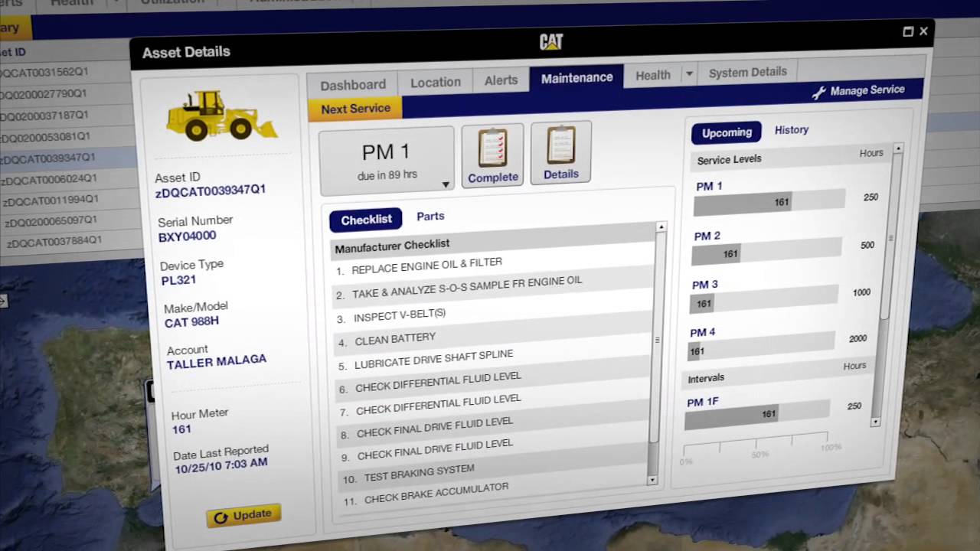
Task: Click the checklist scrollbar down arrow
Action: [x=652, y=480]
